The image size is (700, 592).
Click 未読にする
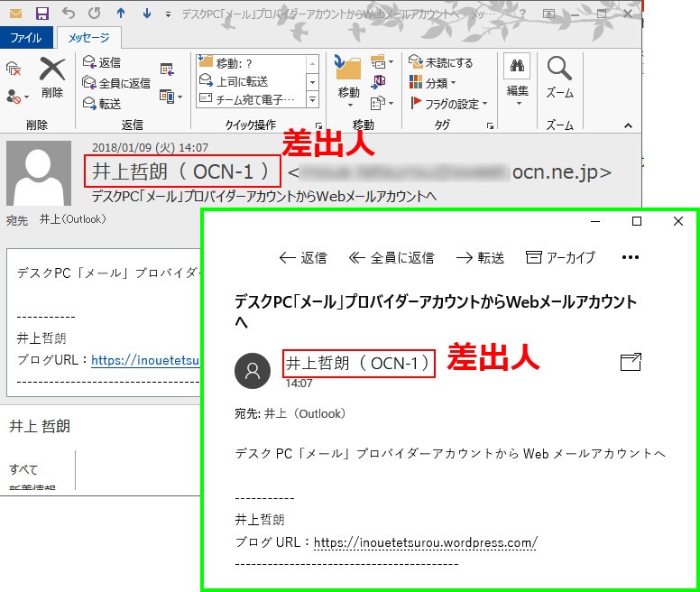click(440, 62)
